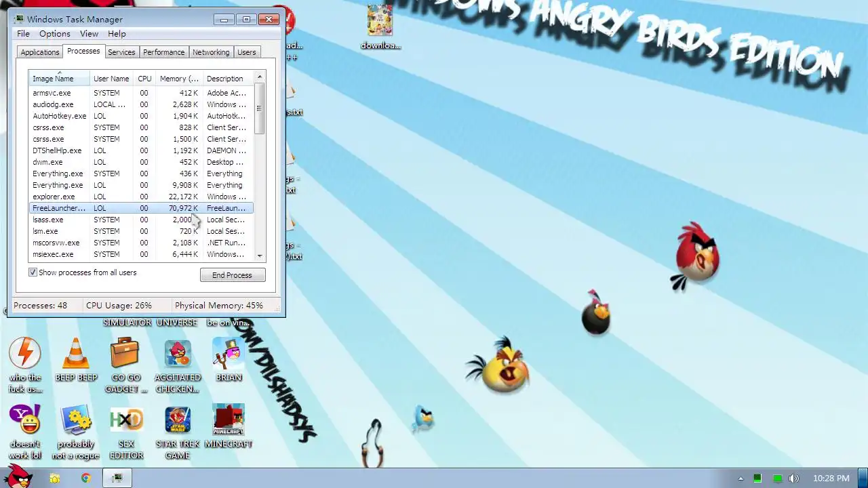This screenshot has width=868, height=488.
Task: Click the Angry Birds Start button
Action: pos(18,476)
